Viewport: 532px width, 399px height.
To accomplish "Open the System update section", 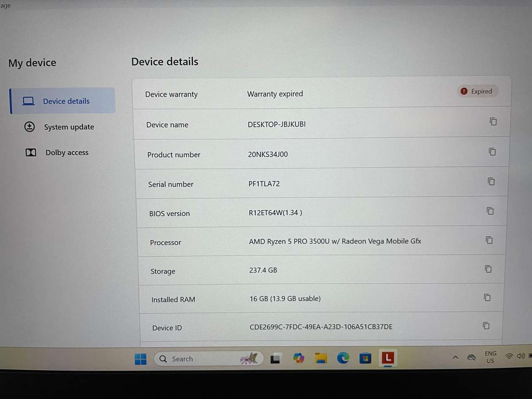I will 69,127.
